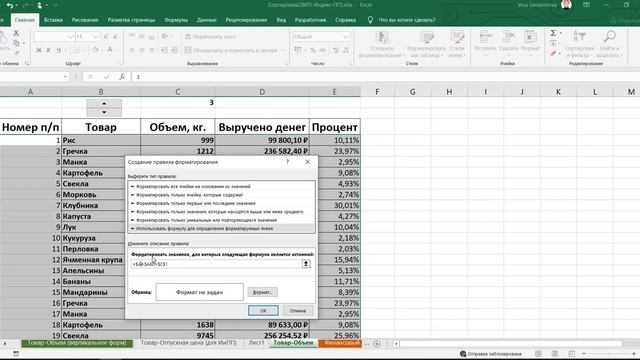
Task: Click the decrease font size icon
Action: tap(116, 37)
